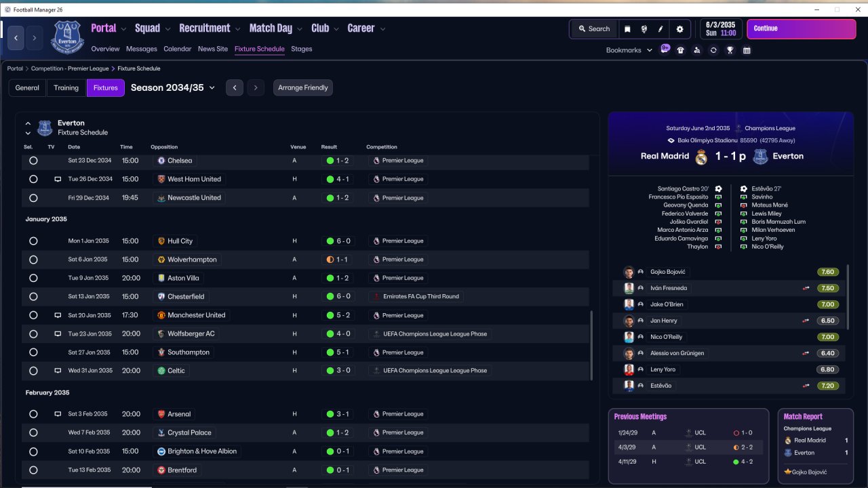Screen dimensions: 868x488
Task: Open the Calendar sub-tab
Action: point(178,49)
